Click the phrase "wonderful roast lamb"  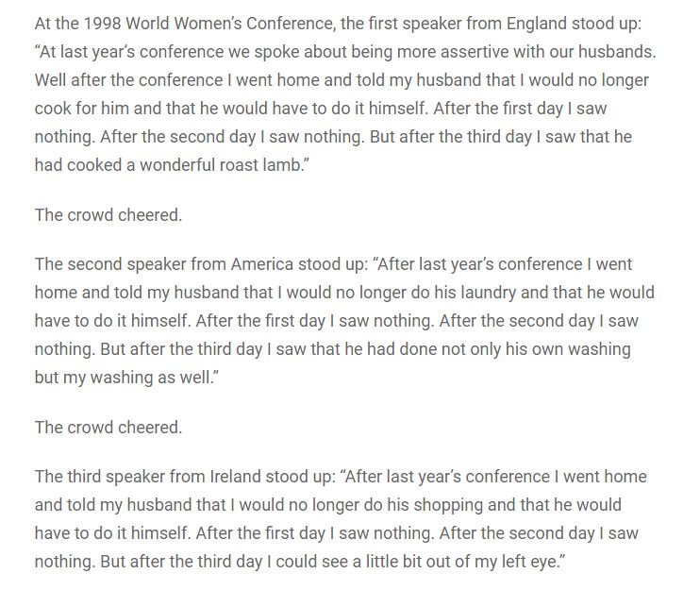click(221, 165)
